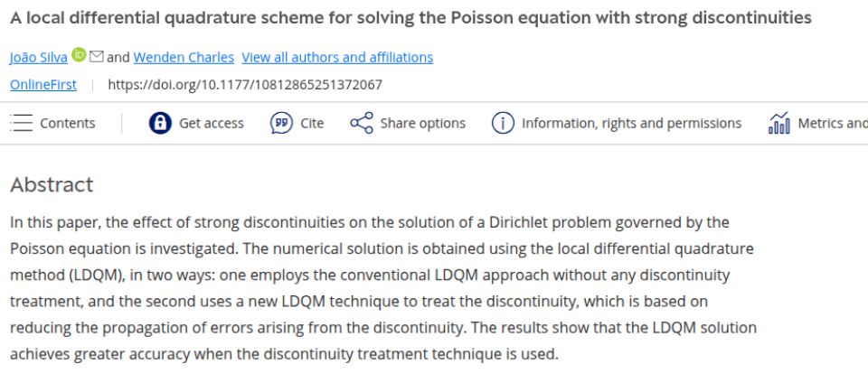
Task: Click the Cite quotation mark icon
Action: coord(281,123)
